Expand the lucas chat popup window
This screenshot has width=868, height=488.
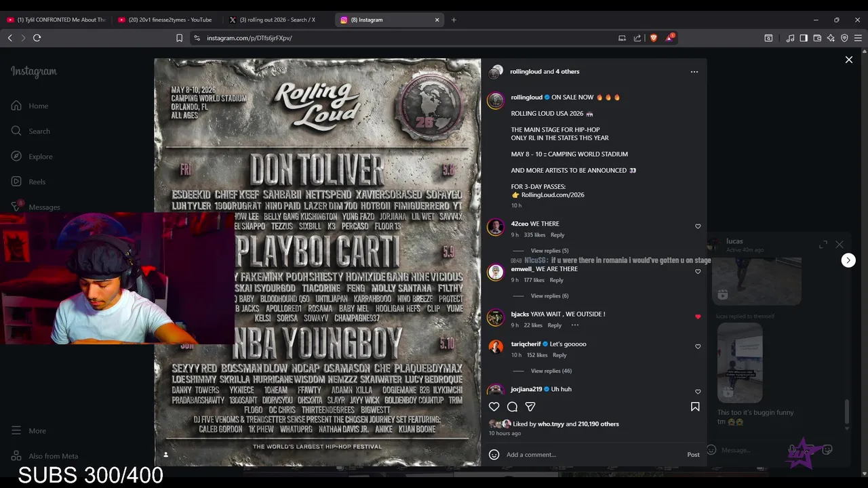pos(823,244)
